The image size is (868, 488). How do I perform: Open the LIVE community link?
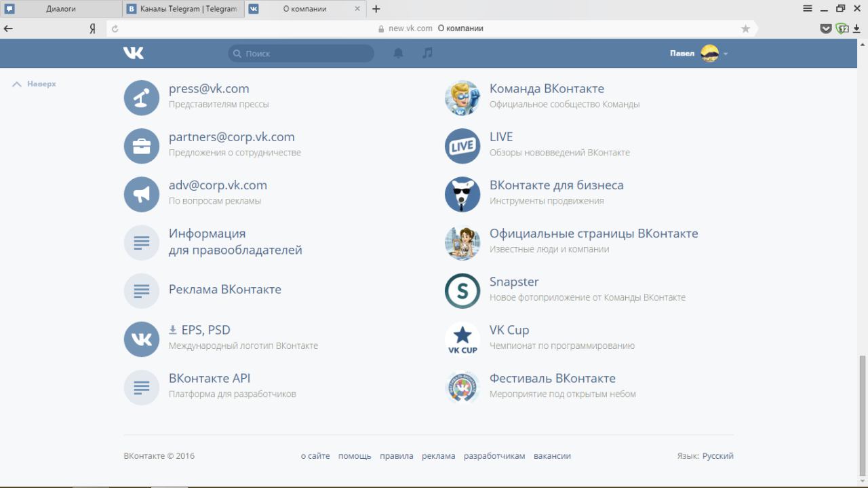[501, 137]
